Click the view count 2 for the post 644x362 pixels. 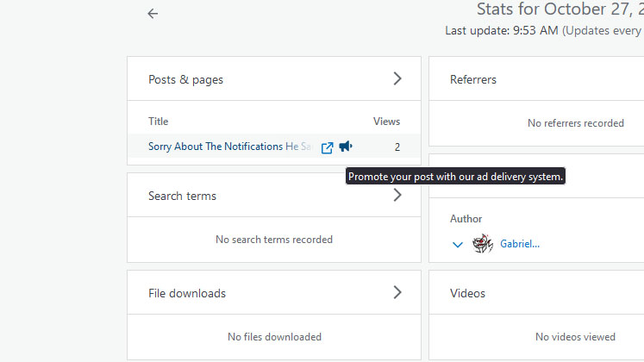pos(397,147)
